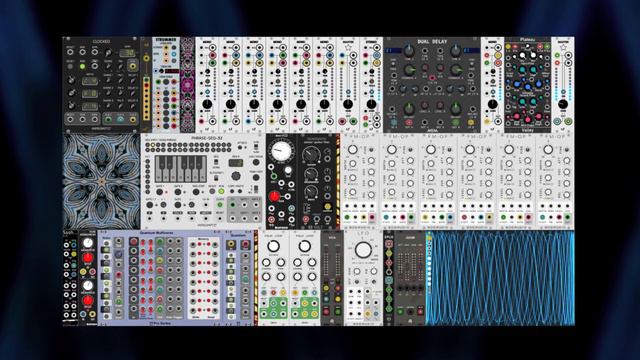Click the top knob on the black filter module
This screenshot has height=360, width=640.
coord(311,154)
